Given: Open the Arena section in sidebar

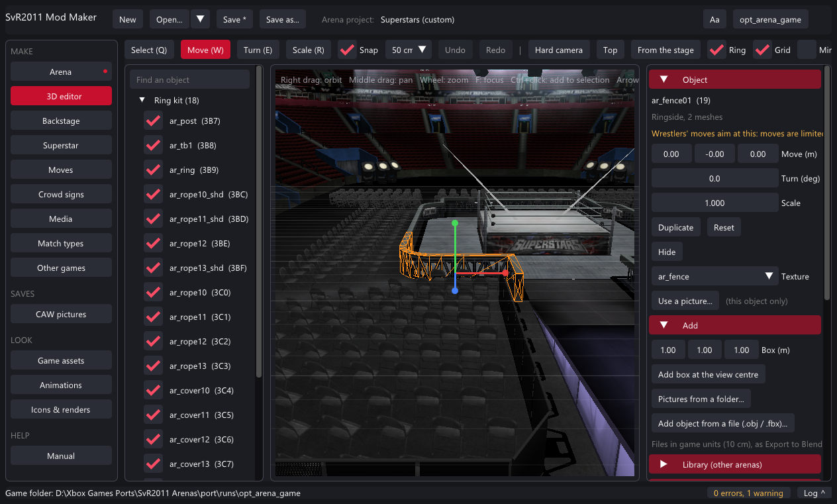Looking at the screenshot, I should coord(61,72).
